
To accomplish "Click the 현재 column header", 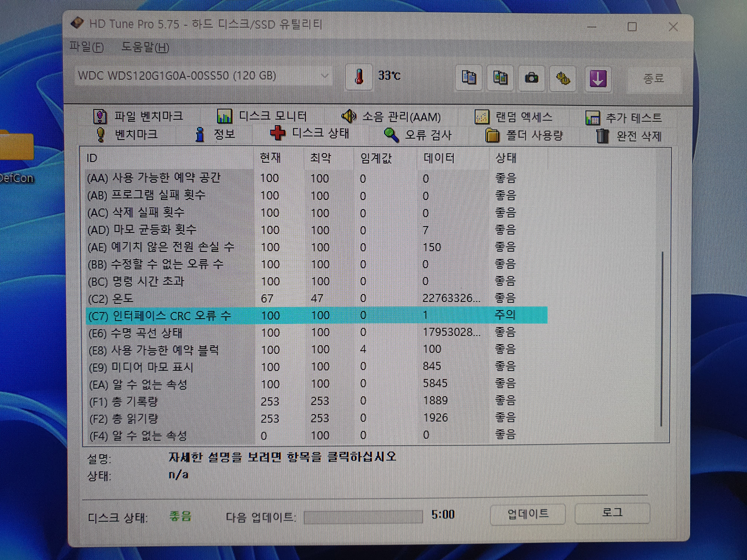I will coord(270,158).
